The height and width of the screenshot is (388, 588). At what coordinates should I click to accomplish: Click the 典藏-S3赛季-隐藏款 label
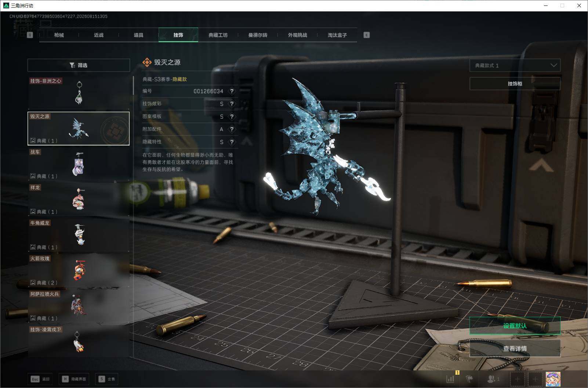click(x=164, y=79)
